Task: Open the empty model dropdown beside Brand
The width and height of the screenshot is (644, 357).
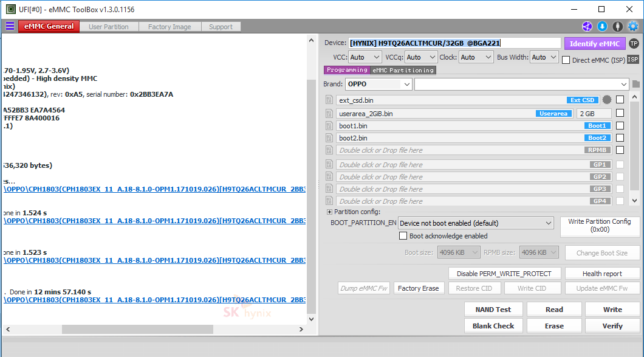Action: [522, 84]
